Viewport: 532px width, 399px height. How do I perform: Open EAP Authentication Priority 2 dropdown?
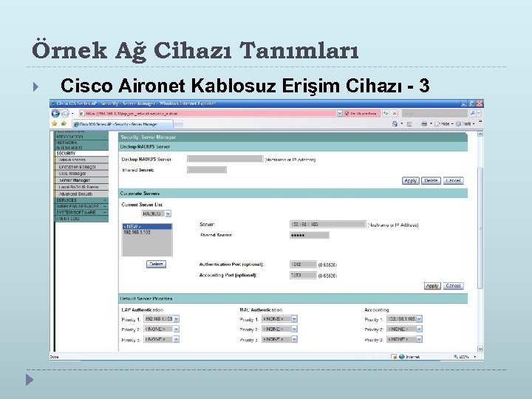coord(162,329)
